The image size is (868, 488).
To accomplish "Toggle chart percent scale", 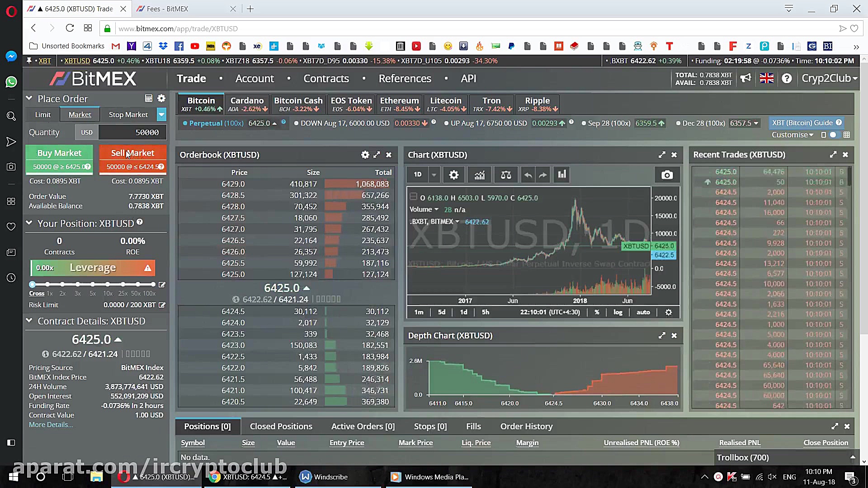I will (597, 312).
